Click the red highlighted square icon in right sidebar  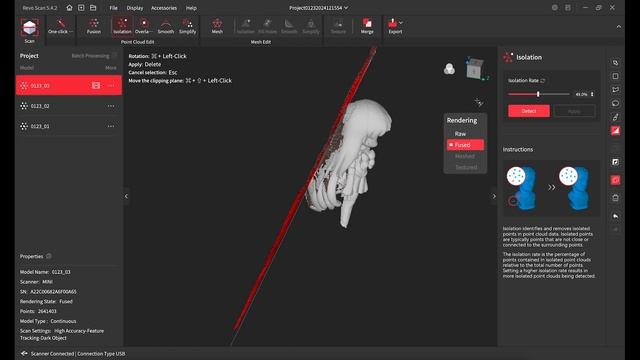616,180
